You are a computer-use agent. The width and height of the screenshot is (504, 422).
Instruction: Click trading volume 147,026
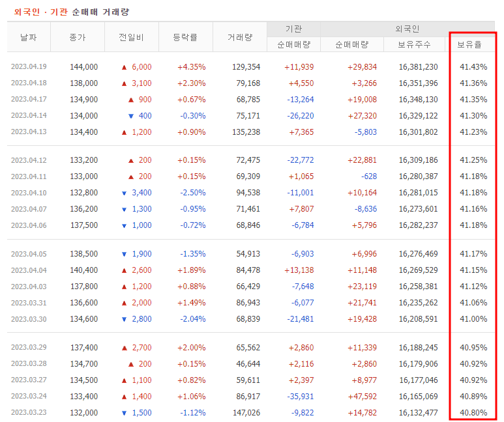tap(246, 413)
